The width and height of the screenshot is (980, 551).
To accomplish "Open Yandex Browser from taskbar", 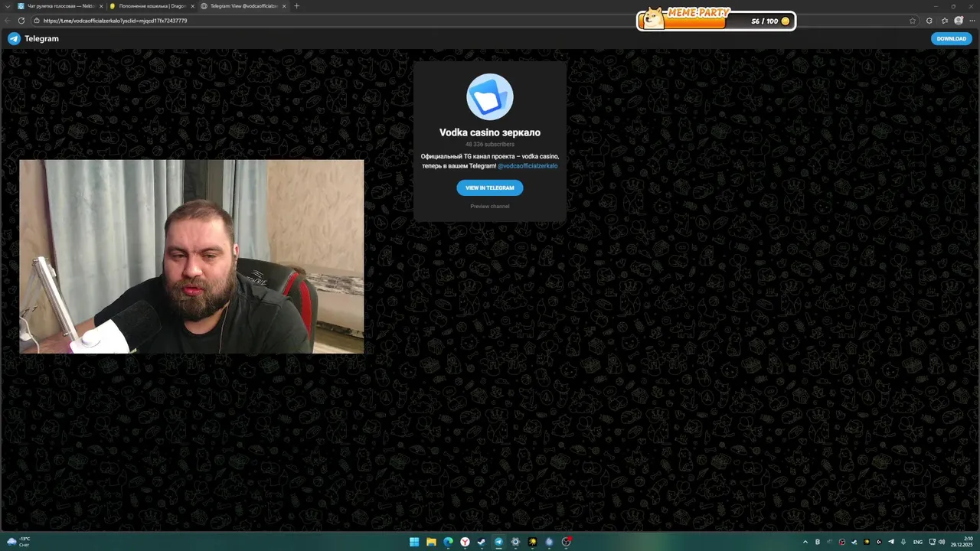I will tap(465, 542).
